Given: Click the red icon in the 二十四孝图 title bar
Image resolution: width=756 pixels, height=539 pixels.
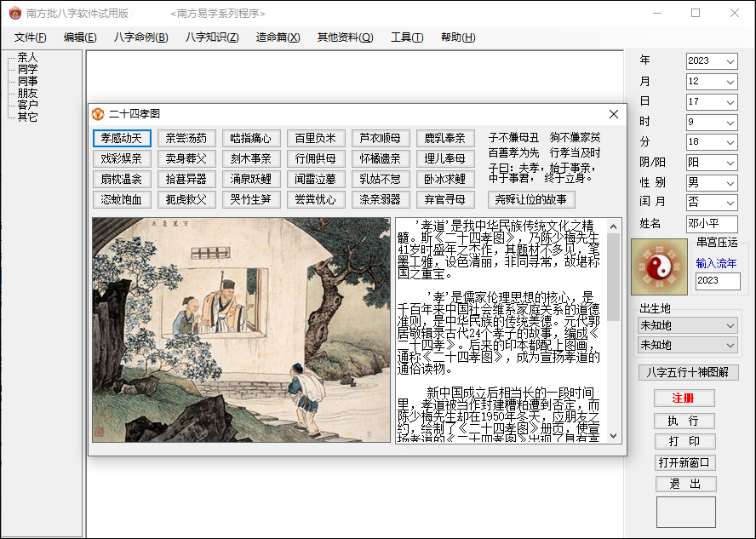Looking at the screenshot, I should (x=98, y=113).
